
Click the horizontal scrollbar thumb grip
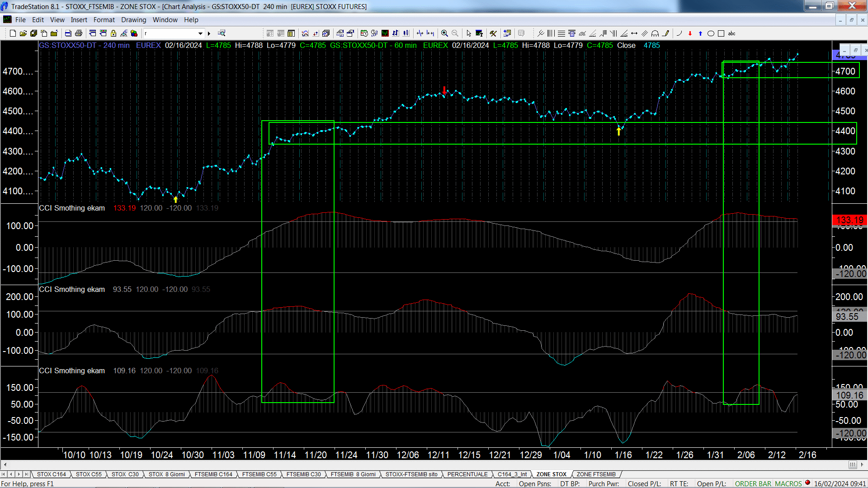click(853, 465)
